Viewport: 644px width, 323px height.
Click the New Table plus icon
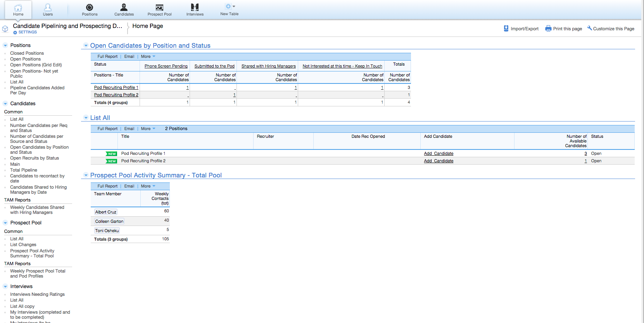tap(228, 6)
